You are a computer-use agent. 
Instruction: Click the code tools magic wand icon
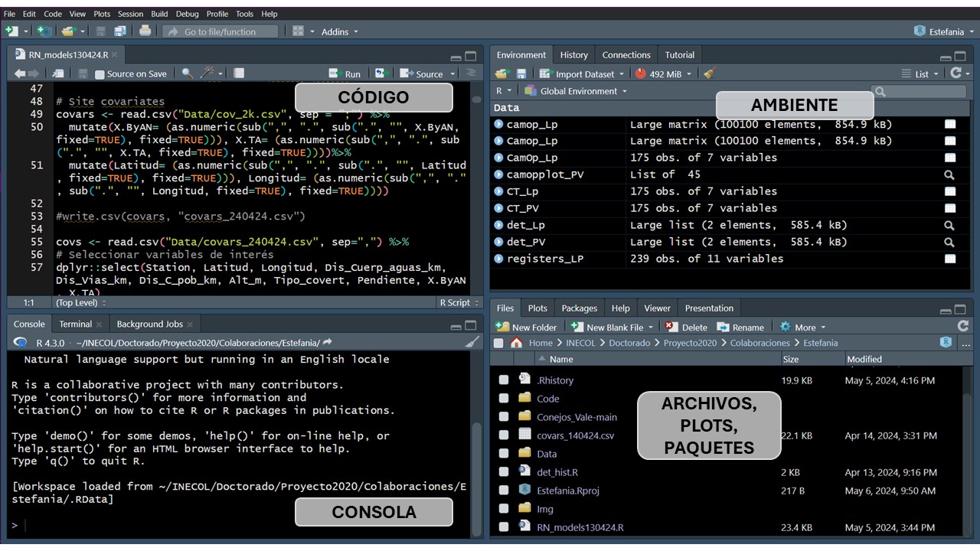[207, 73]
